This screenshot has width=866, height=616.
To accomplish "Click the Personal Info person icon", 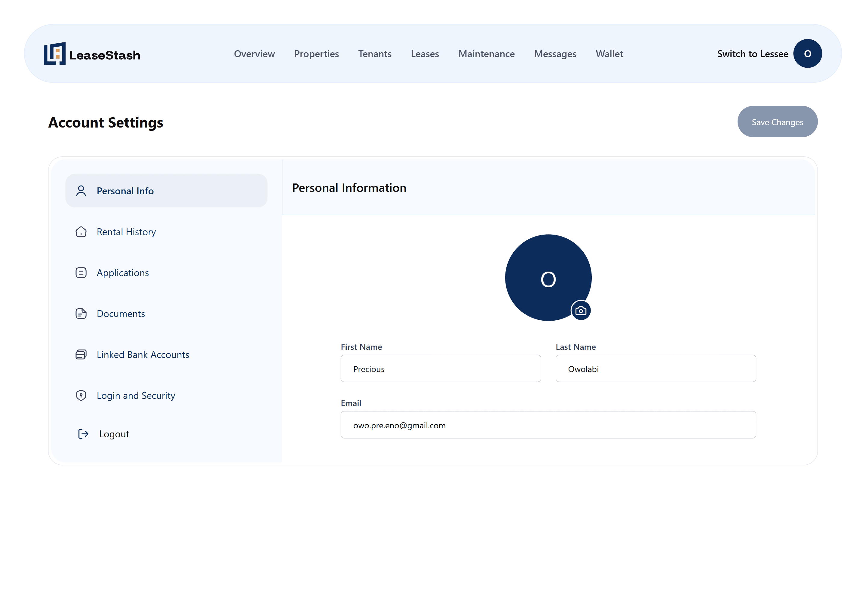I will (81, 191).
